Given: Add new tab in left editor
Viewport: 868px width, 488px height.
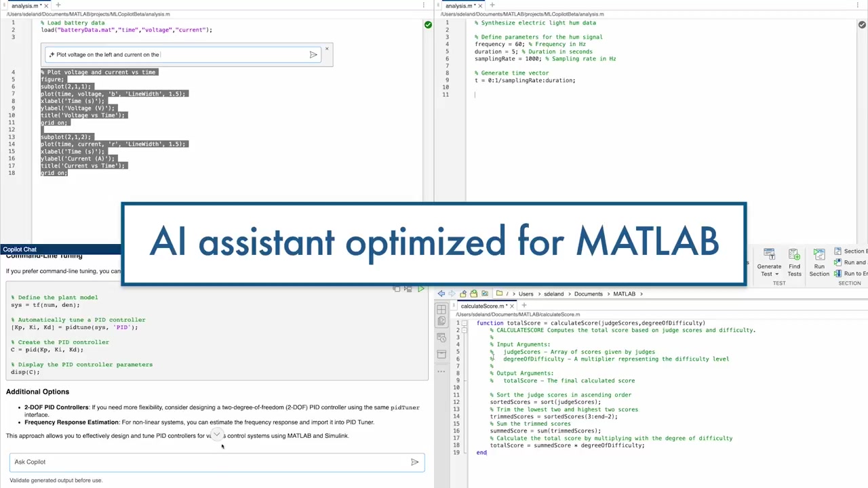Looking at the screenshot, I should (x=58, y=5).
